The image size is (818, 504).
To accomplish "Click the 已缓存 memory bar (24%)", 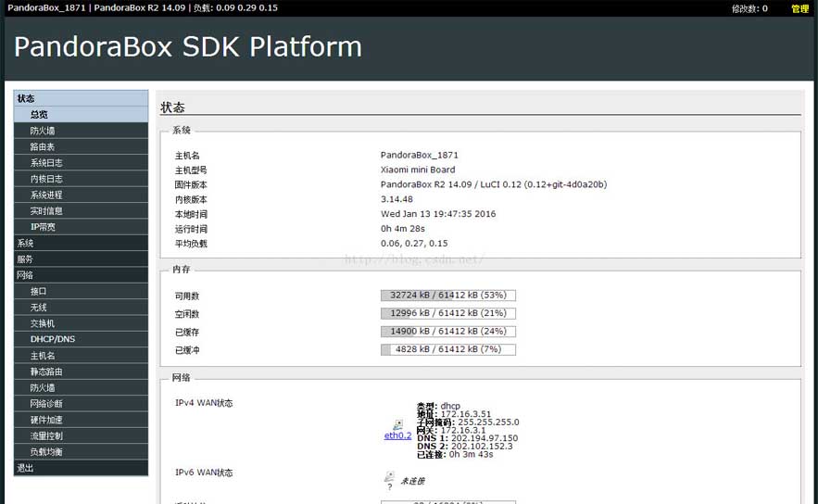I will [448, 332].
